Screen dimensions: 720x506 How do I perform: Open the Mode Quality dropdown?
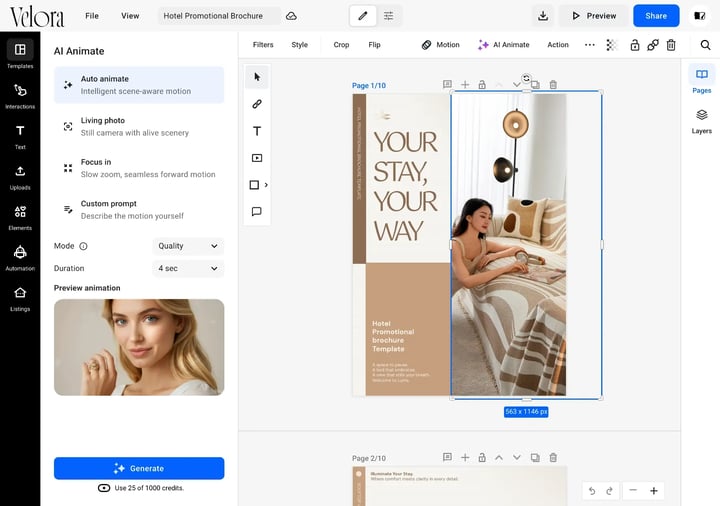tap(188, 246)
